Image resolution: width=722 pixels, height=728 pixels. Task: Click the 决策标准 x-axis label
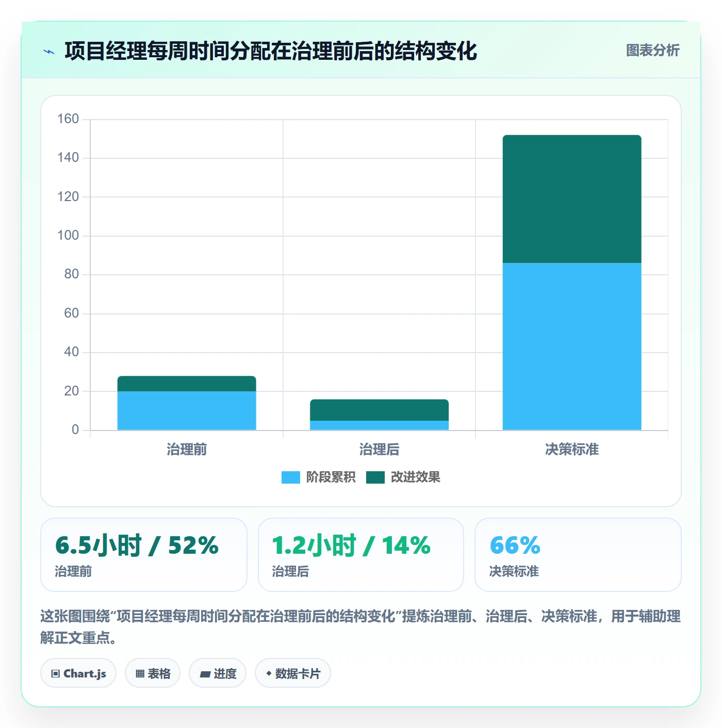click(x=572, y=450)
